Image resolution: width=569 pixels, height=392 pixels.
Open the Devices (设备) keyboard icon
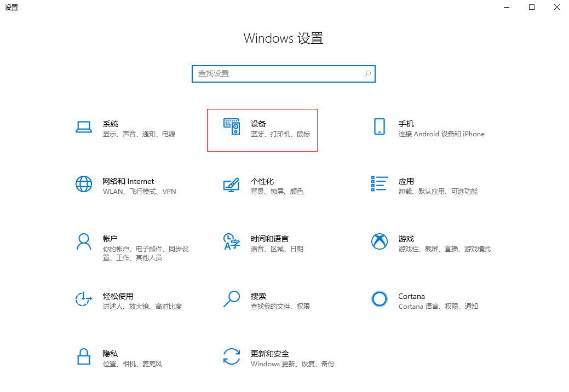pos(231,127)
